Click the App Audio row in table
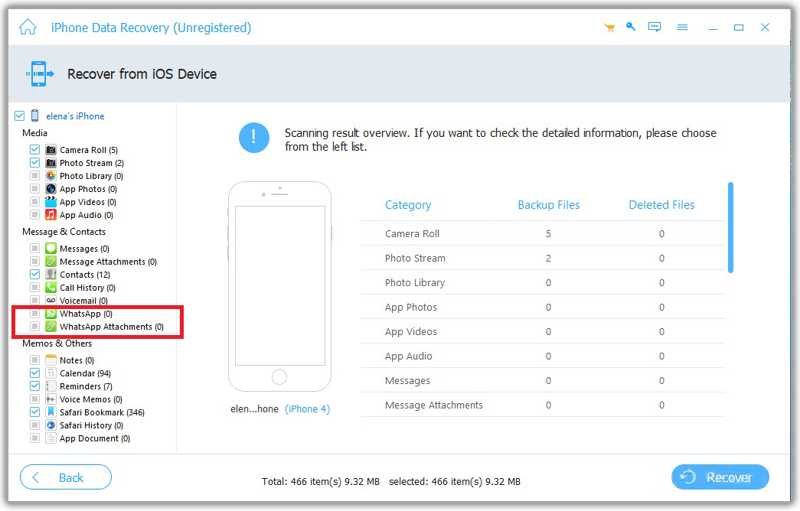 542,356
